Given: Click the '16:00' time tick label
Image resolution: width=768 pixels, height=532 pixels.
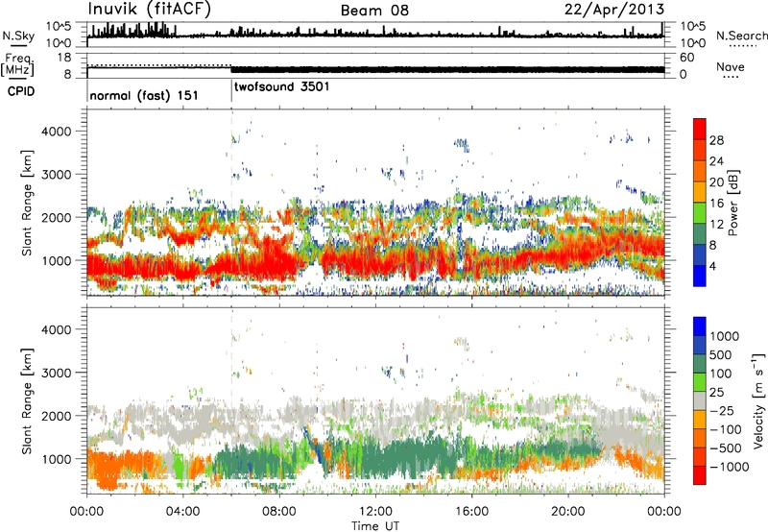Looking at the screenshot, I should click(x=471, y=512).
